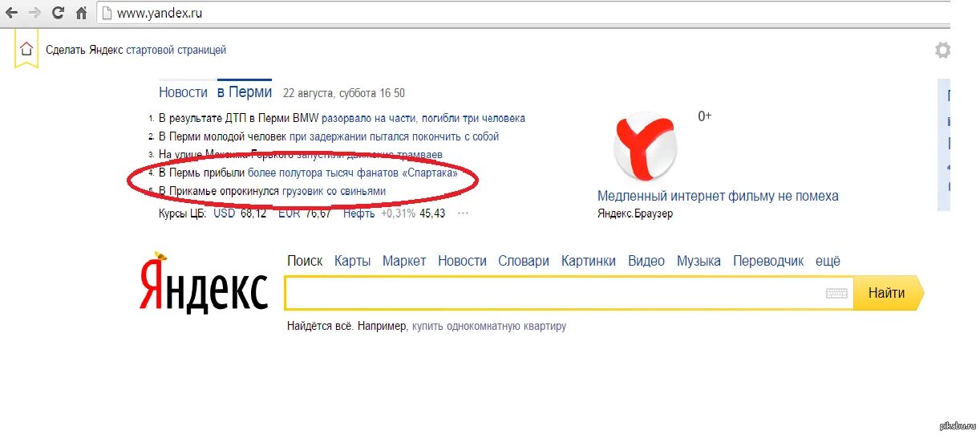Open the Музыка service
This screenshot has height=435, width=980.
click(x=699, y=261)
